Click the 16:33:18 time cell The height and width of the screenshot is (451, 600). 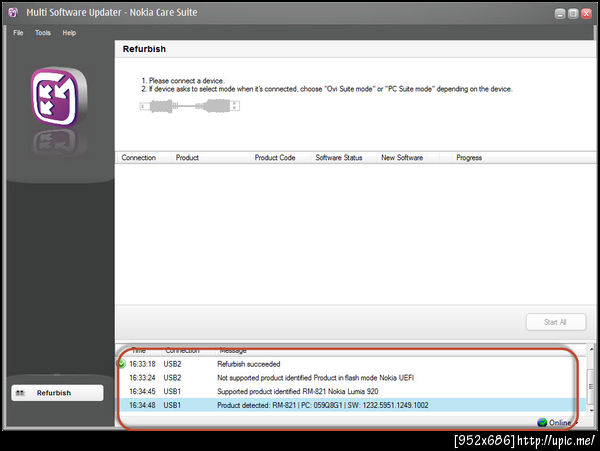pyautogui.click(x=142, y=364)
